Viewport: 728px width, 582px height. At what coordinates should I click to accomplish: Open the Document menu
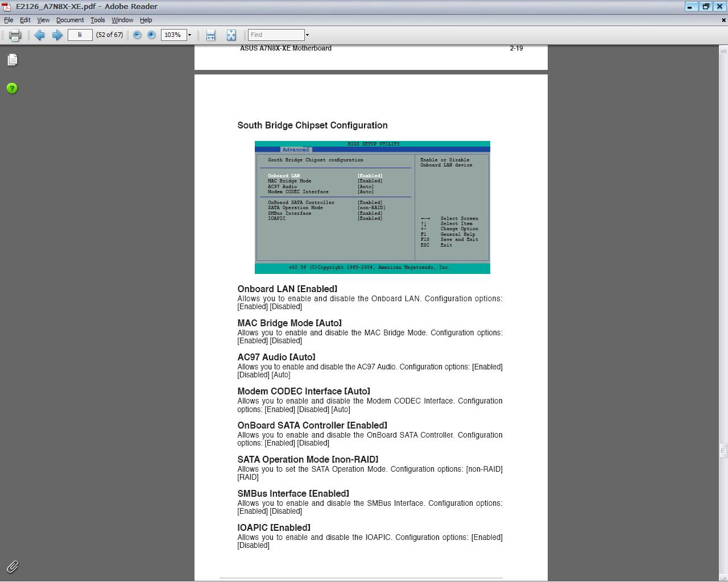click(x=70, y=20)
